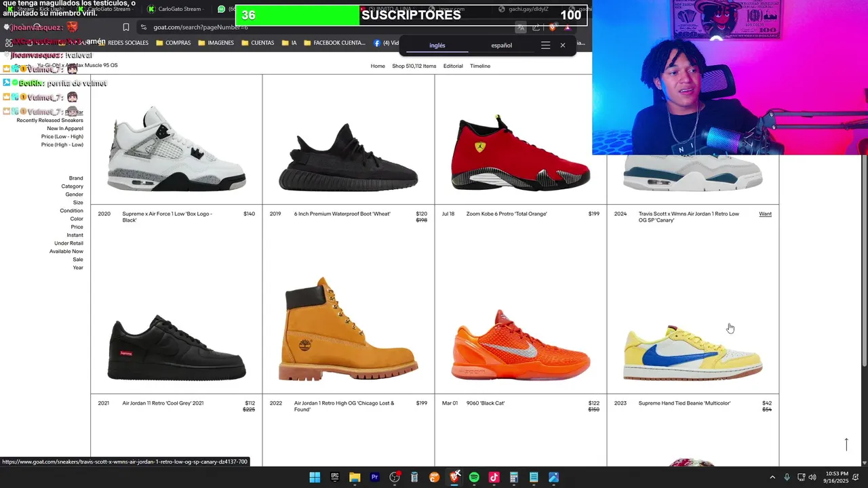Expand the Gender filter
The image size is (868, 488).
pyautogui.click(x=74, y=195)
